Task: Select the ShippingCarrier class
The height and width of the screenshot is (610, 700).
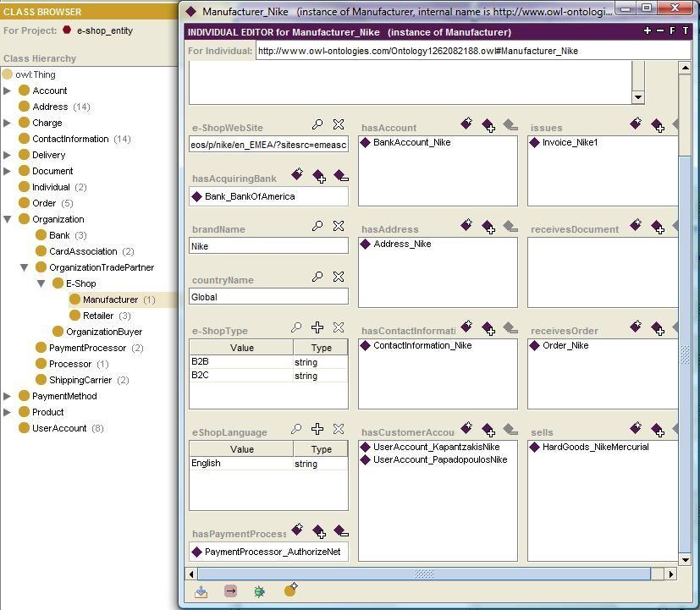Action: [80, 380]
